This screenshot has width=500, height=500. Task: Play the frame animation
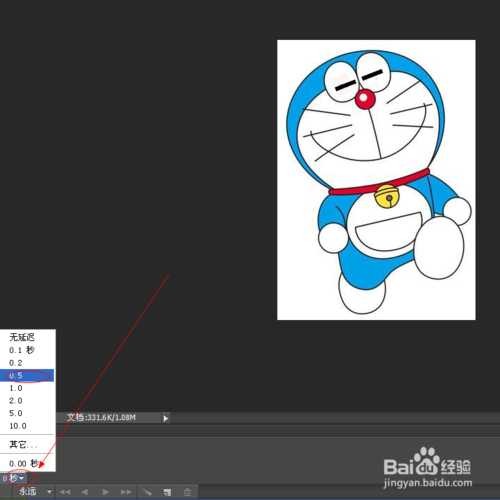pyautogui.click(x=105, y=492)
